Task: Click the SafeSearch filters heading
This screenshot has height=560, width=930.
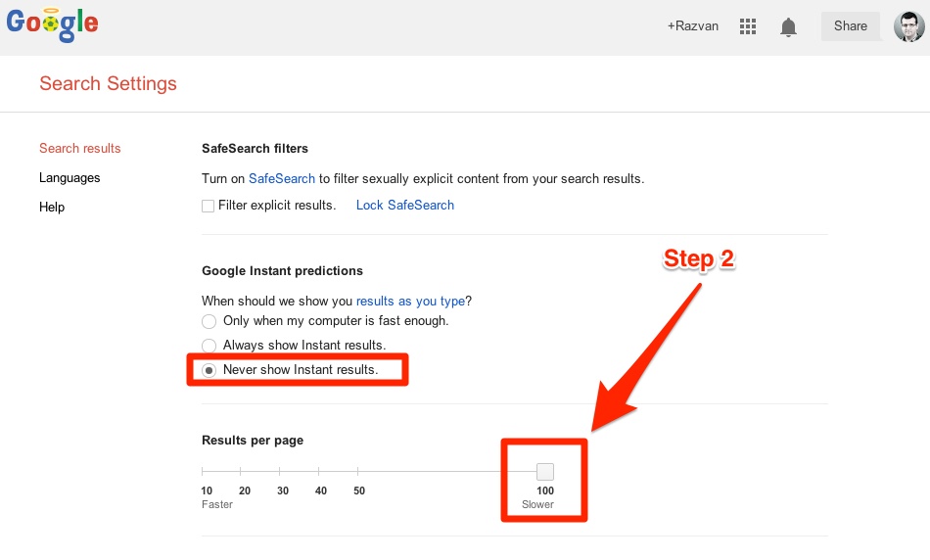Action: click(256, 148)
